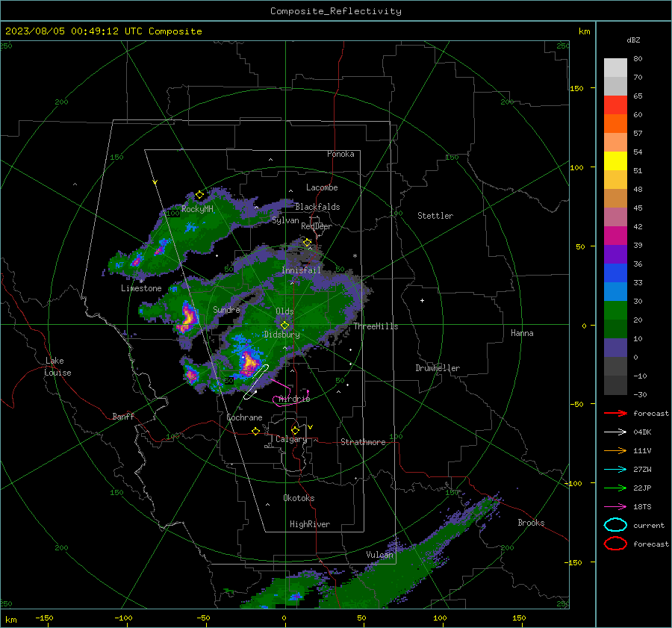Click the Lacombe city label
Screen dimensions: 672x628
[322, 187]
